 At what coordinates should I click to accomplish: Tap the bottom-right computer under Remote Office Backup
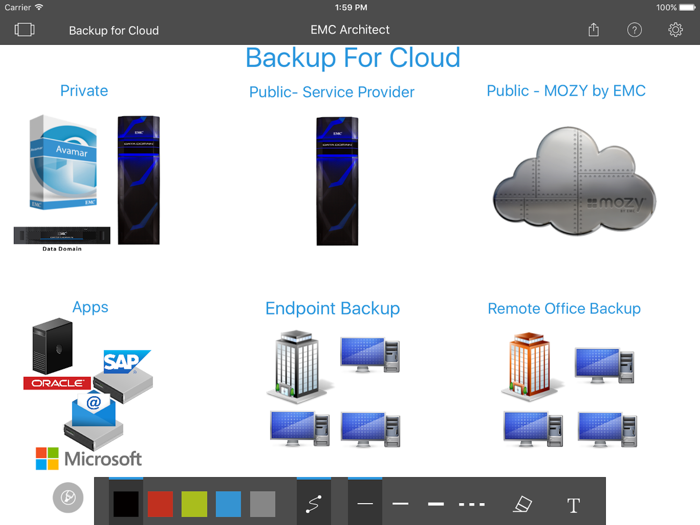(x=608, y=430)
